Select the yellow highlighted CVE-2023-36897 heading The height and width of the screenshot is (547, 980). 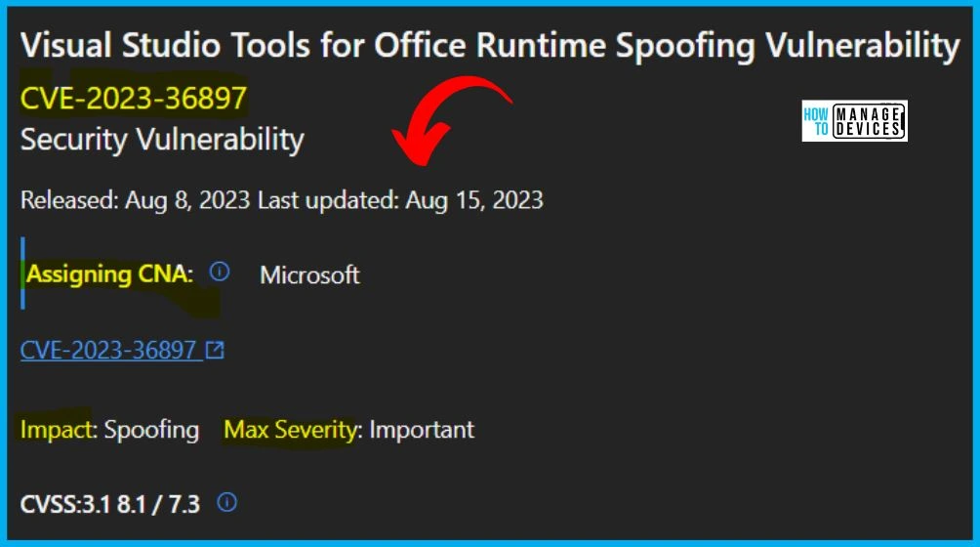(x=134, y=98)
